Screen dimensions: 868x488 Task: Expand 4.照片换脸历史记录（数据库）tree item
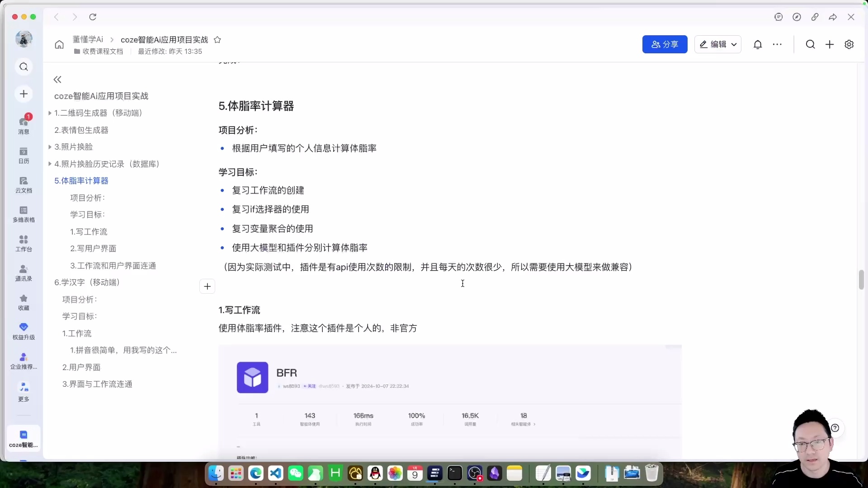coord(50,164)
